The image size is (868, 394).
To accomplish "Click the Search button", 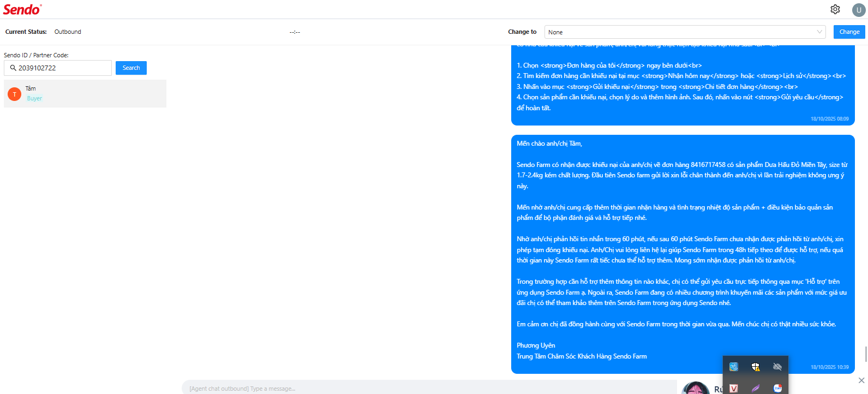I will click(x=131, y=68).
